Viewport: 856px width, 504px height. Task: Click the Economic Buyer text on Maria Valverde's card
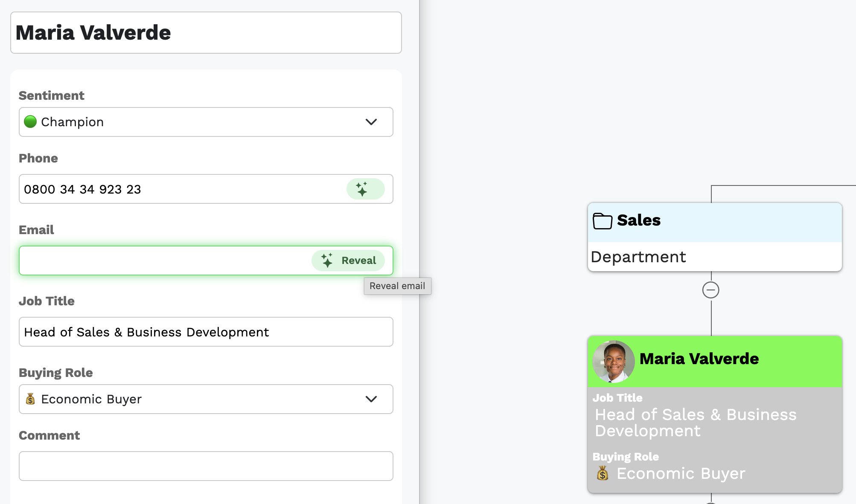[681, 474]
